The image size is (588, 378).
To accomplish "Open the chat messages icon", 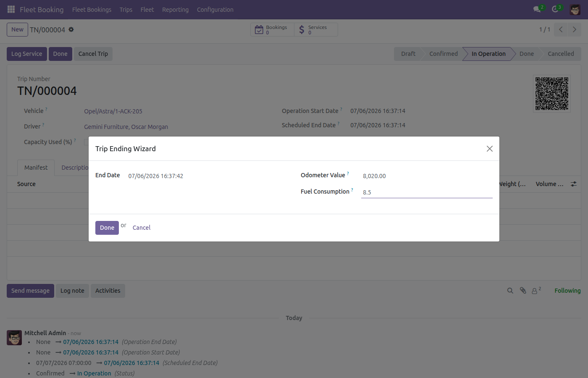I will tap(537, 9).
